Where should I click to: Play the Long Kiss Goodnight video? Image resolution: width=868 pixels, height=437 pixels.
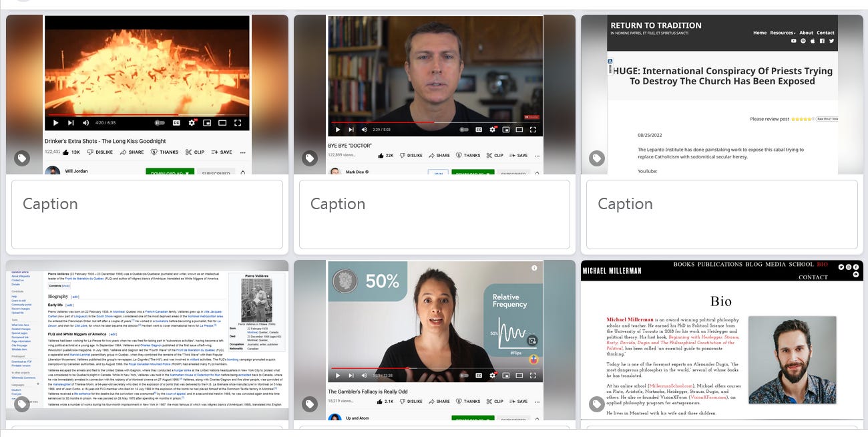point(55,123)
